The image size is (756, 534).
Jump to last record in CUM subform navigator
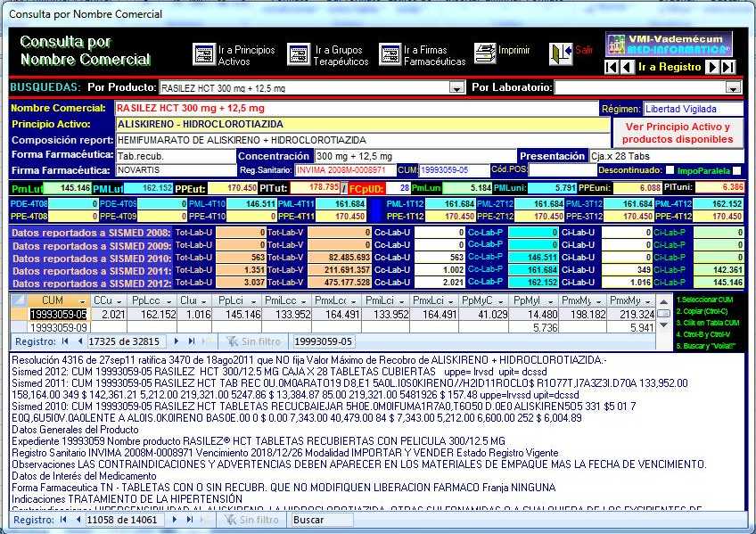(192, 341)
